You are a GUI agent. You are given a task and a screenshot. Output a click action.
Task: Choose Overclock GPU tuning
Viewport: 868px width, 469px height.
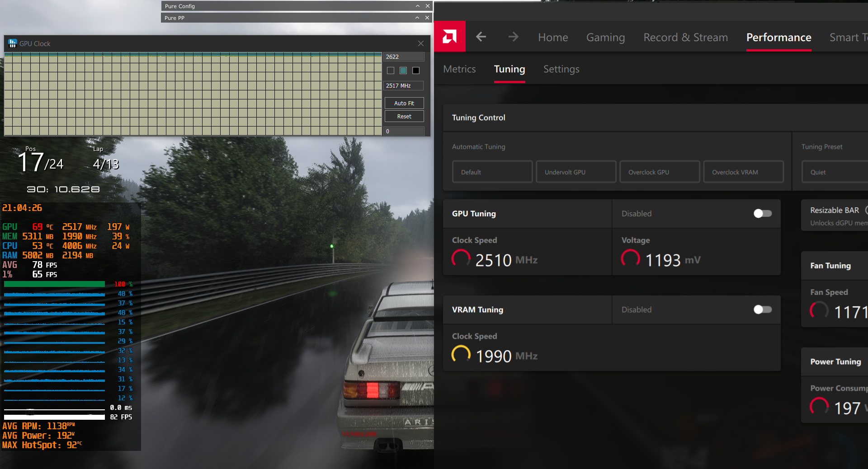[x=660, y=172]
